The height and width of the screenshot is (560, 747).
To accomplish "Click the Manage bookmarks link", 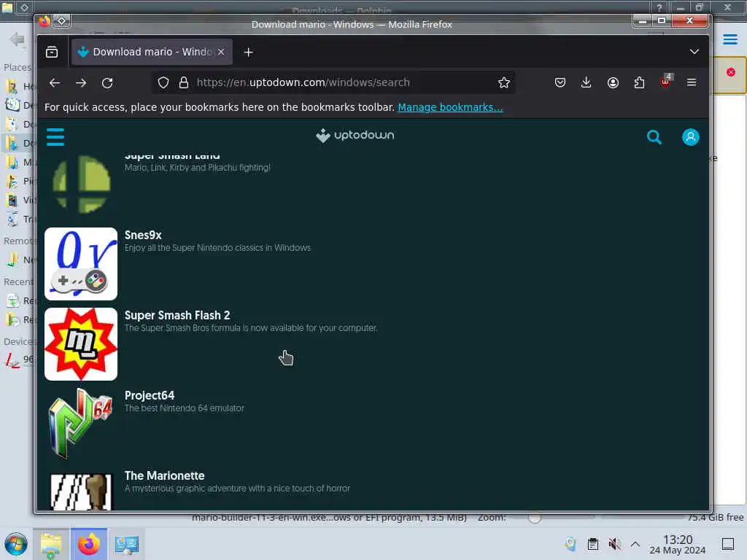I will (x=450, y=107).
